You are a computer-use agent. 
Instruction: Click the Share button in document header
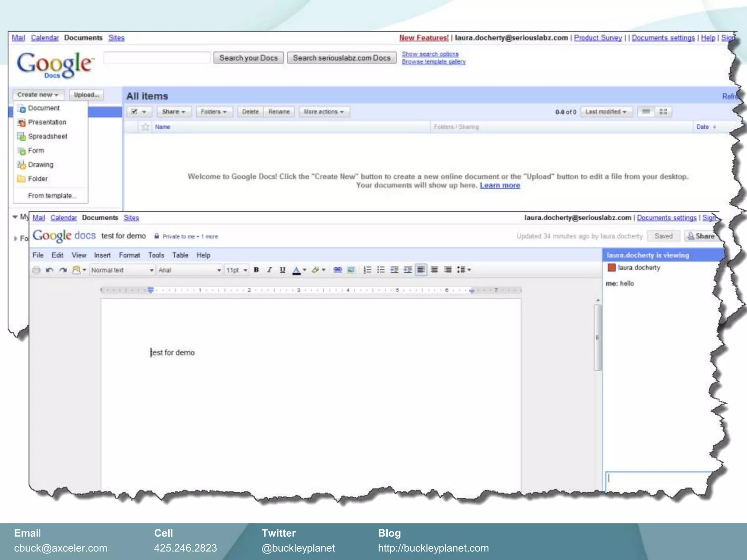[x=701, y=236]
